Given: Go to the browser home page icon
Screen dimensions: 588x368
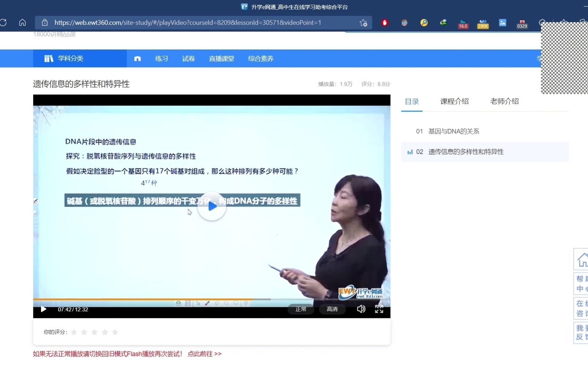Looking at the screenshot, I should coord(22,22).
